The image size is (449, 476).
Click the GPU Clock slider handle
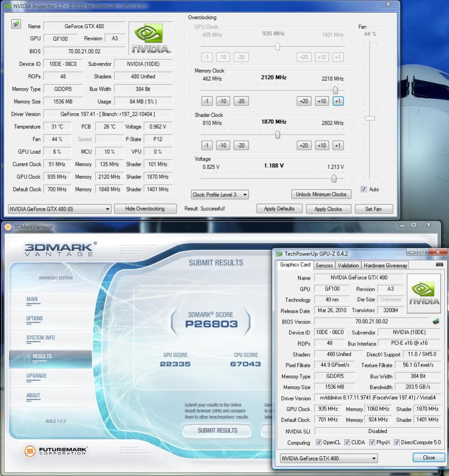pyautogui.click(x=277, y=47)
